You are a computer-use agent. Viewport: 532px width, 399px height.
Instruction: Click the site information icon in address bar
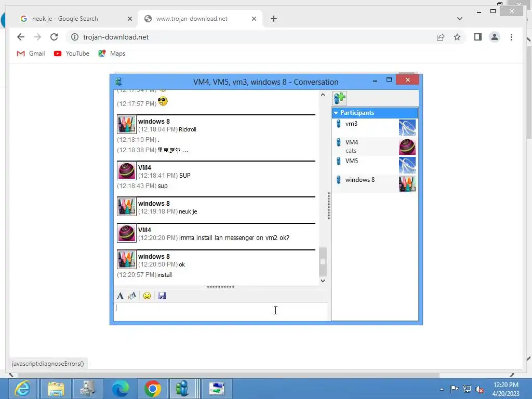click(x=75, y=37)
